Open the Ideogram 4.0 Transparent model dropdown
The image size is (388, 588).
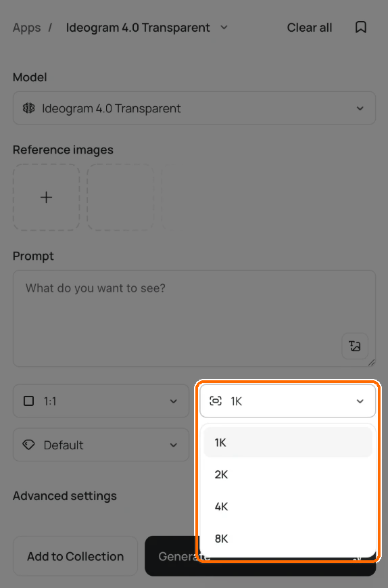pyautogui.click(x=195, y=108)
